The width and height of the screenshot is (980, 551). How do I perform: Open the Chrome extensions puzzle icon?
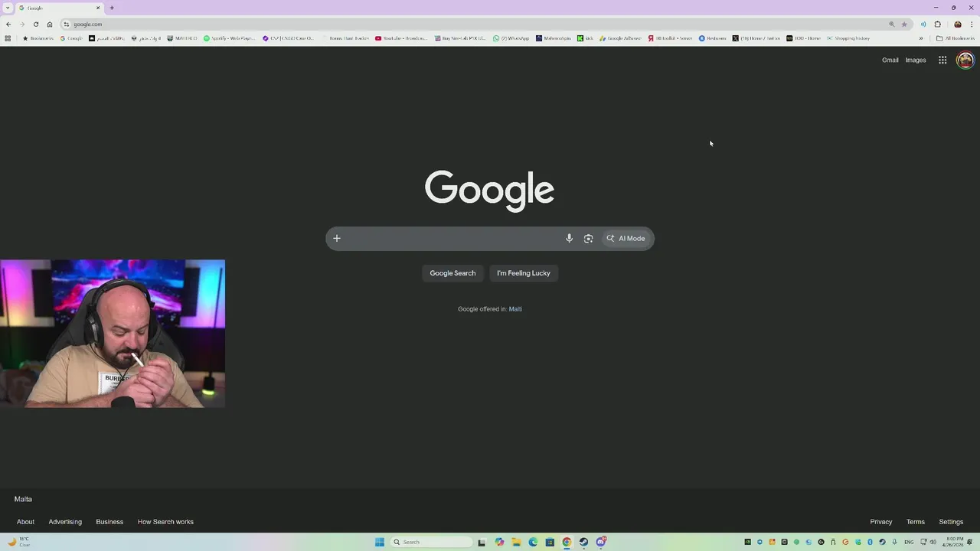tap(937, 24)
